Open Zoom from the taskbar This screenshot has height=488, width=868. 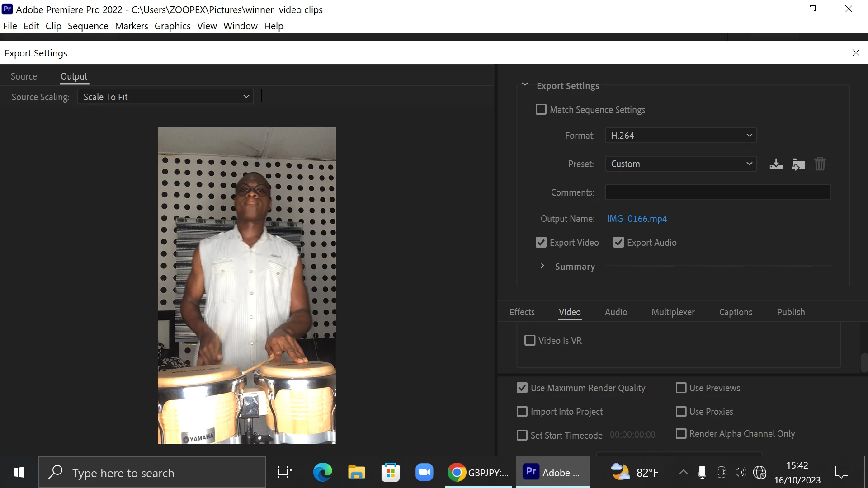tap(424, 473)
